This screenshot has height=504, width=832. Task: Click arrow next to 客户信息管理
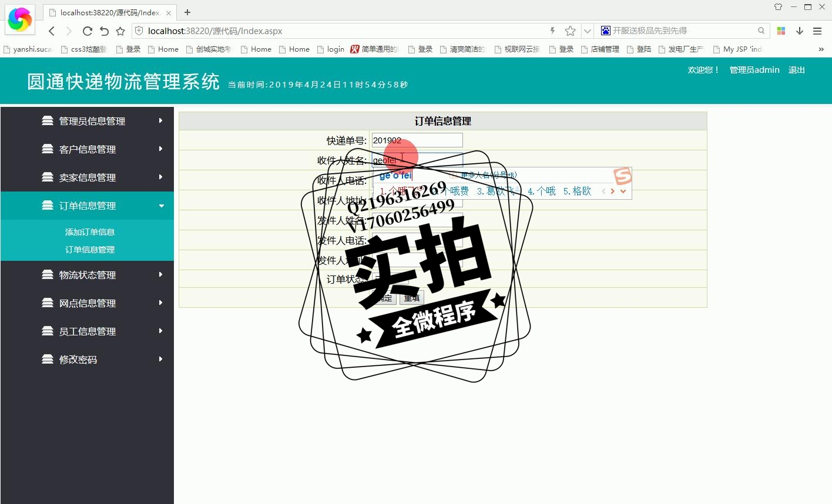pos(160,149)
